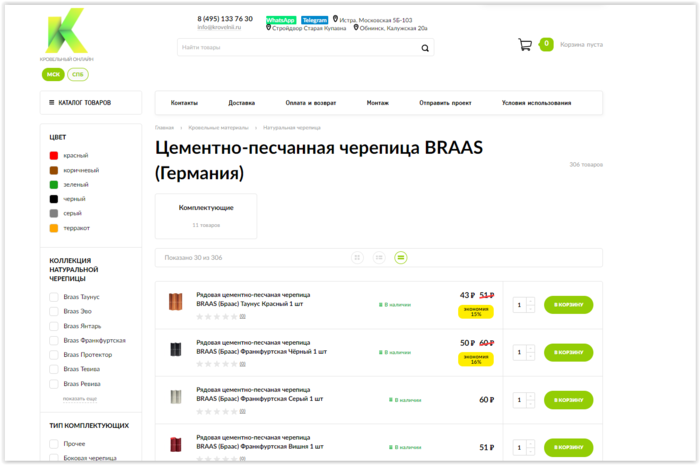
Task: Click the info@krovelnil.ru email link
Action: pos(219,27)
